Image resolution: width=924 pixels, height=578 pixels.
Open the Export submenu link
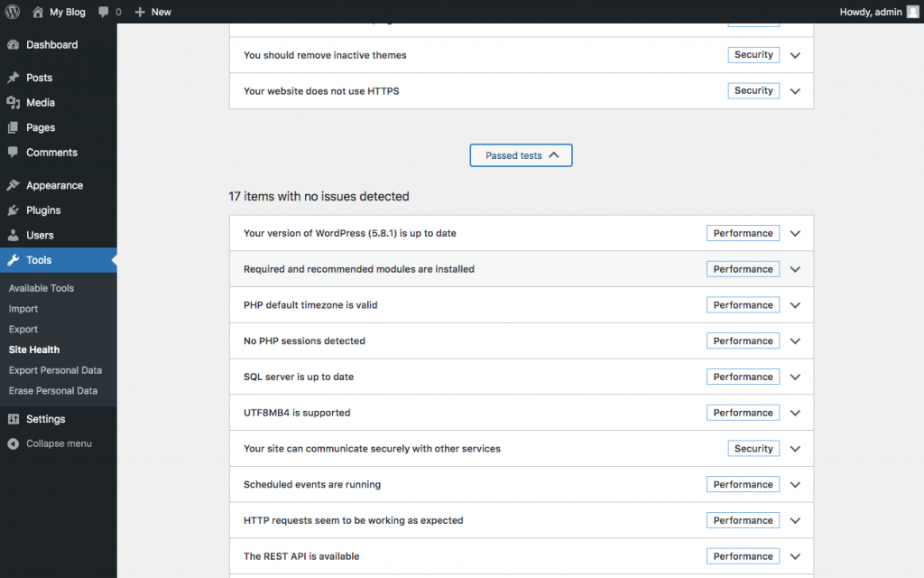click(23, 329)
